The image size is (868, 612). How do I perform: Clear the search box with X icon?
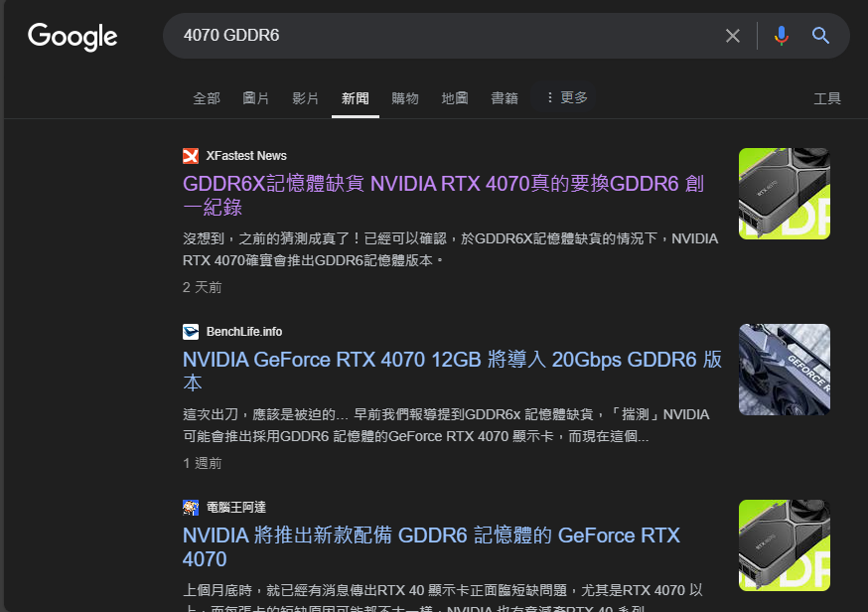[733, 36]
